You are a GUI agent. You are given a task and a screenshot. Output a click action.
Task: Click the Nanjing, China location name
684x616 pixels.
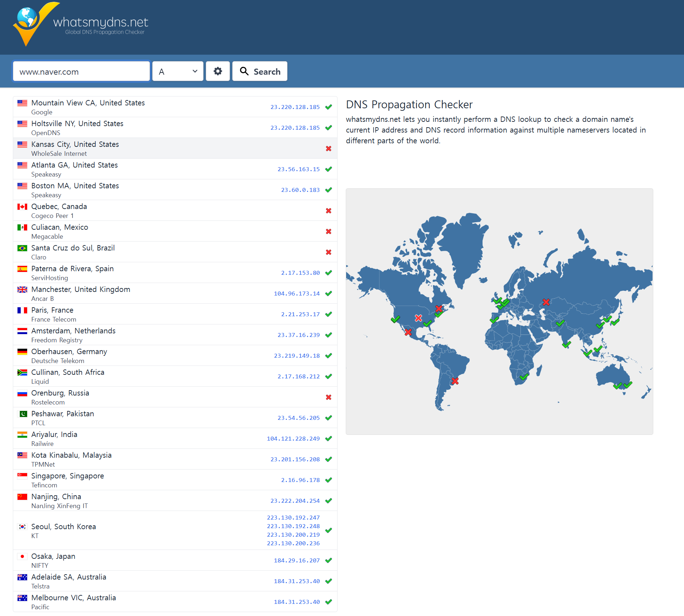pyautogui.click(x=56, y=497)
